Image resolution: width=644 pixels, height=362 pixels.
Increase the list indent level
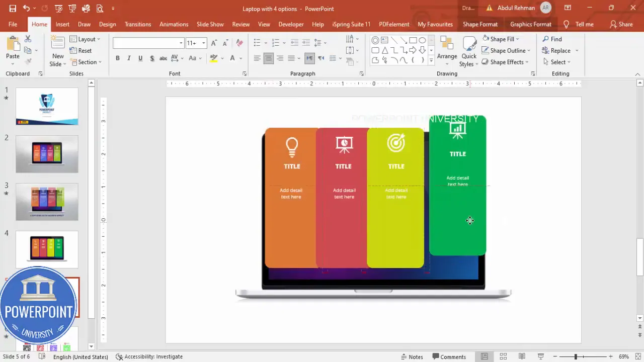(x=306, y=43)
